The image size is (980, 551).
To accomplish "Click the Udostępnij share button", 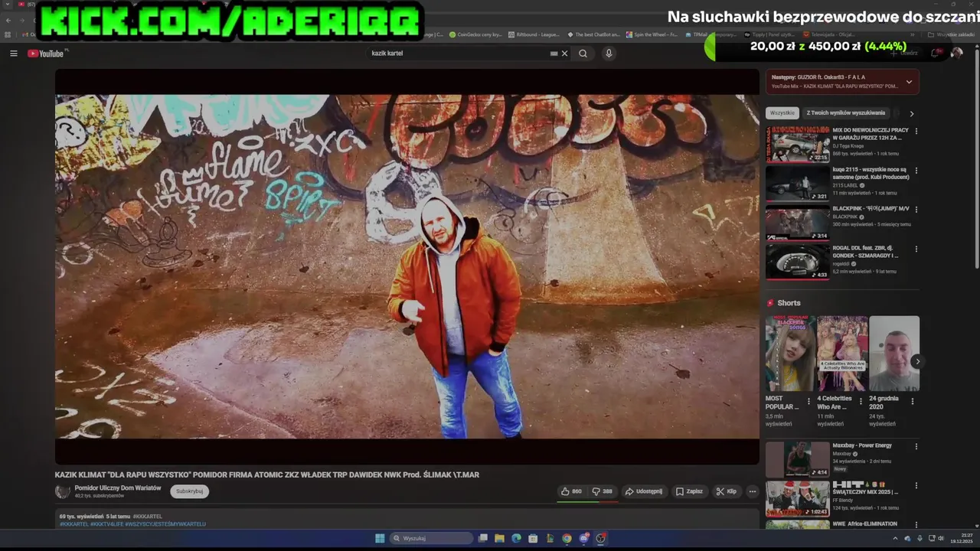I will coord(643,491).
